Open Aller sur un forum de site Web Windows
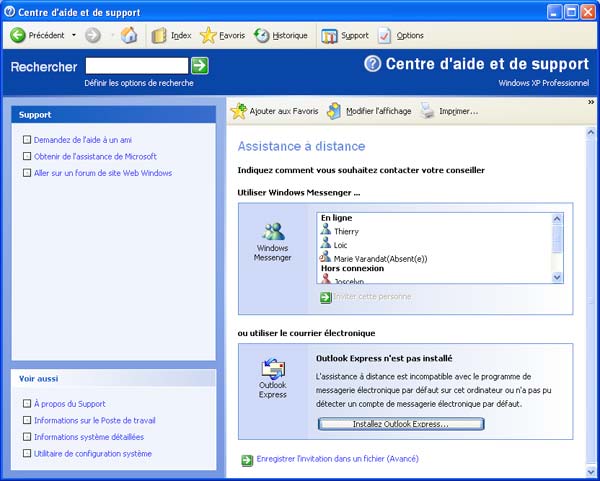Viewport: 600px width, 481px height. (x=103, y=173)
